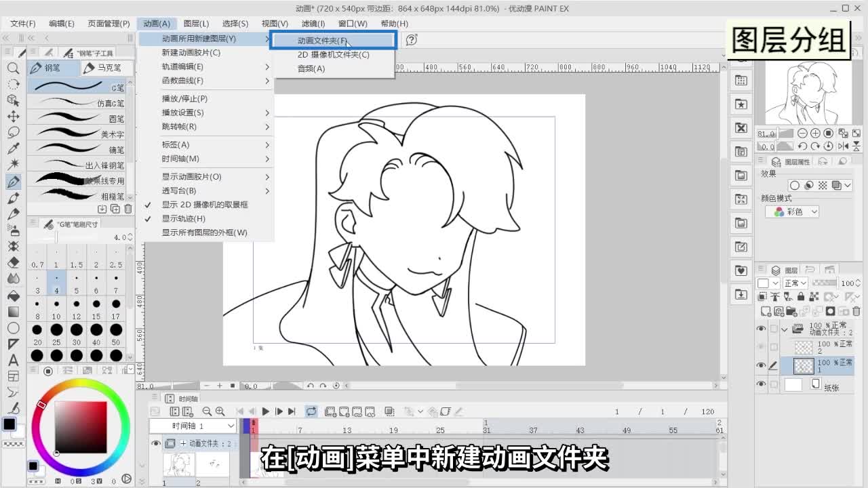Expand 播放设置 submenu
The image size is (868, 488).
pyautogui.click(x=206, y=113)
